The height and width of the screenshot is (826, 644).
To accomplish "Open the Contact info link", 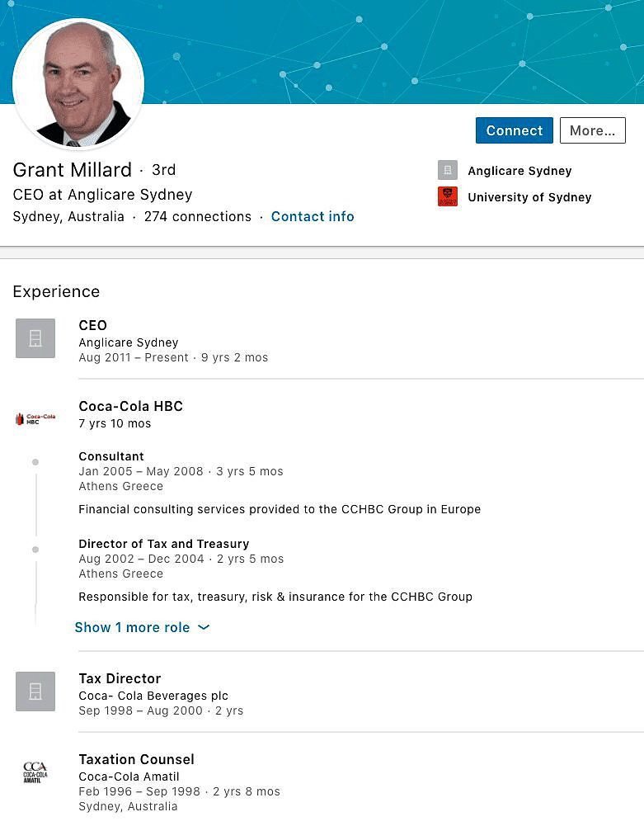I will tap(313, 216).
